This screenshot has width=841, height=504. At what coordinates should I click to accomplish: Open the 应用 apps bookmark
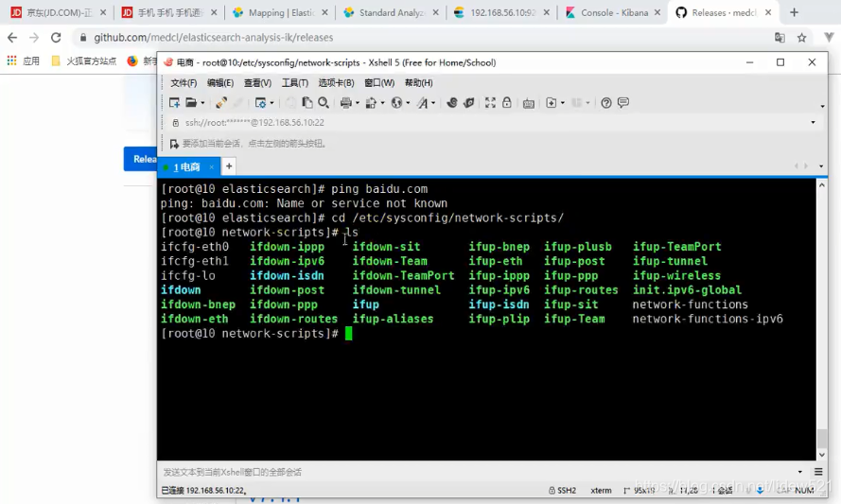click(23, 61)
